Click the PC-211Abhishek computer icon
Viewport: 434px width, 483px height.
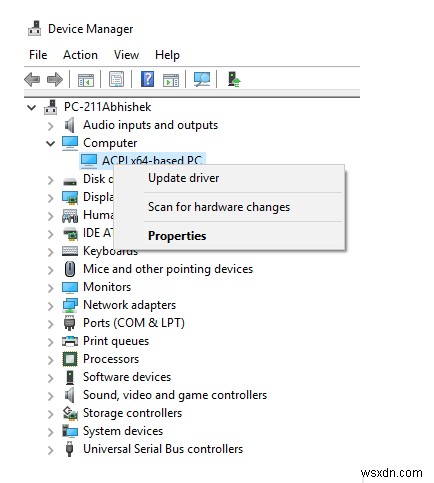tap(51, 107)
